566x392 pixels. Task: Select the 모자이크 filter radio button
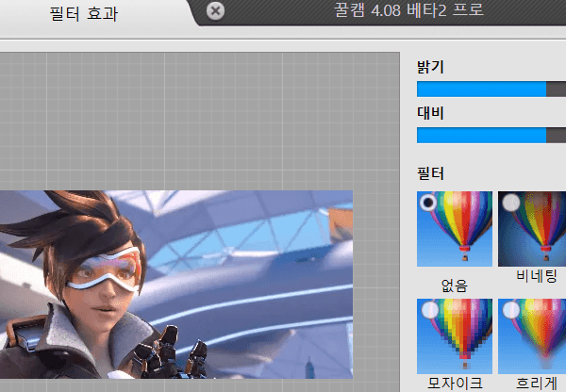coord(430,310)
